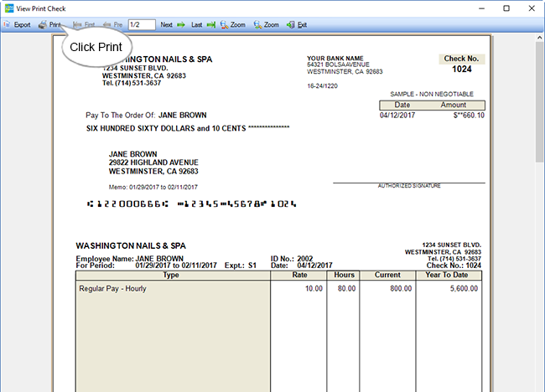
Task: Click the Export icon in the toolbar
Action: coord(7,25)
